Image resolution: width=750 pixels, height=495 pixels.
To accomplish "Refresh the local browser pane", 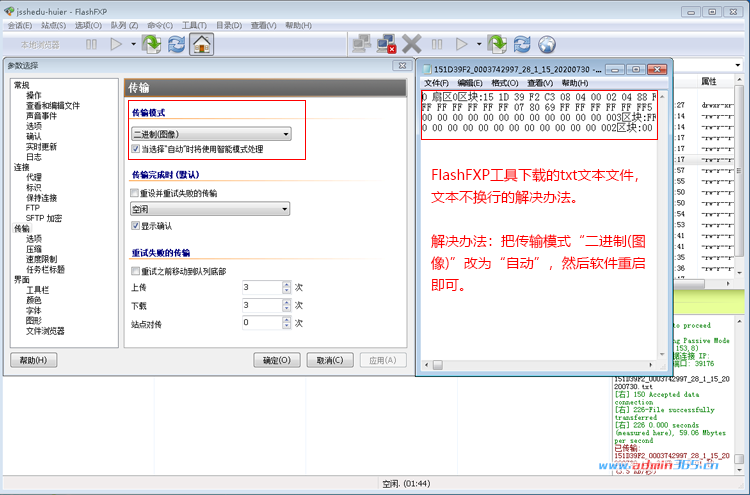I will point(176,44).
